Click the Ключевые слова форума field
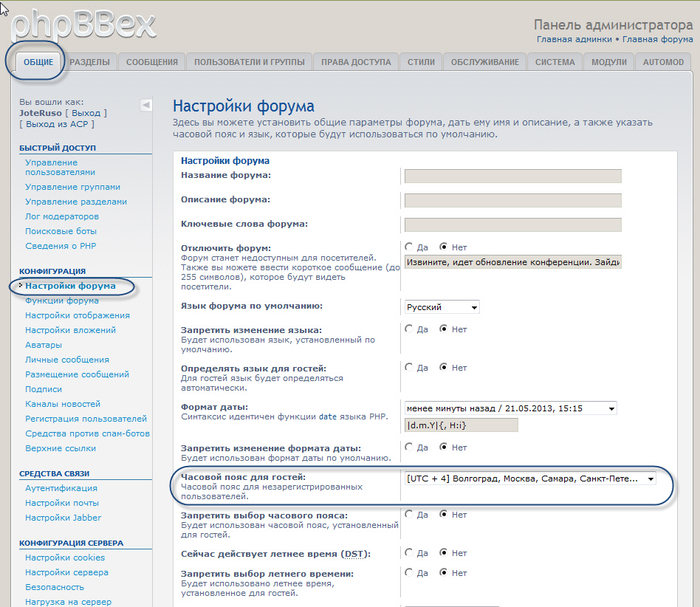The height and width of the screenshot is (607, 700). (513, 224)
